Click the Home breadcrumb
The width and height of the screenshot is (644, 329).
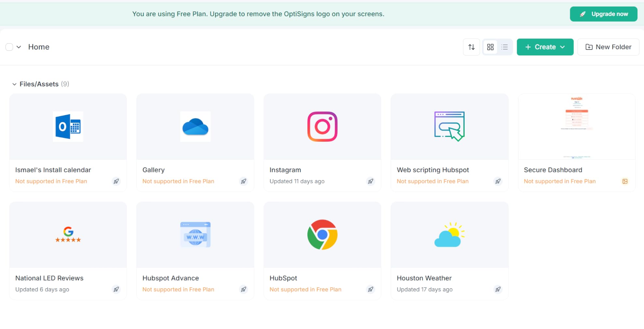[39, 47]
